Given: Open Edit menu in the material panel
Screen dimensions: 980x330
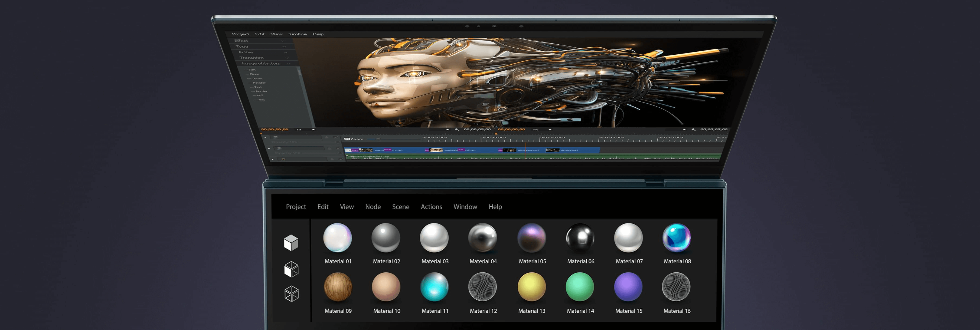Looking at the screenshot, I should pyautogui.click(x=323, y=207).
